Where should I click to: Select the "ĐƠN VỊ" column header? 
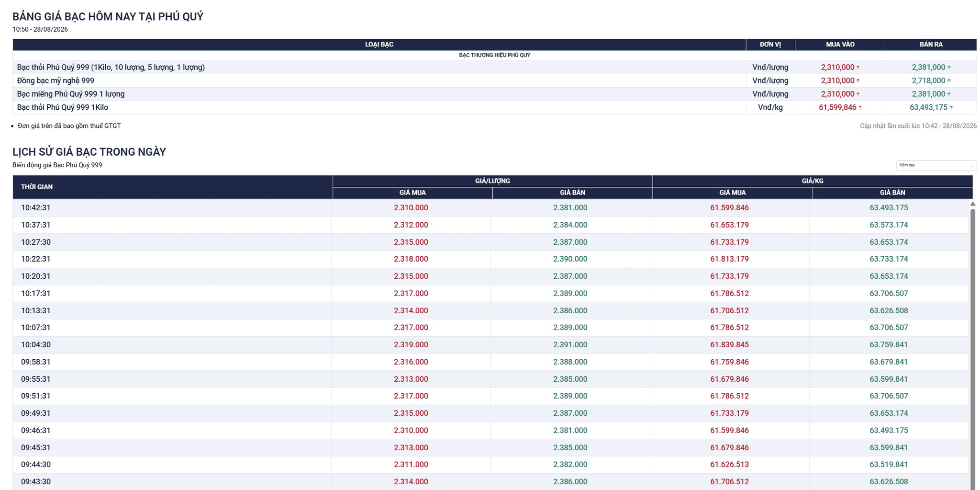pyautogui.click(x=770, y=45)
